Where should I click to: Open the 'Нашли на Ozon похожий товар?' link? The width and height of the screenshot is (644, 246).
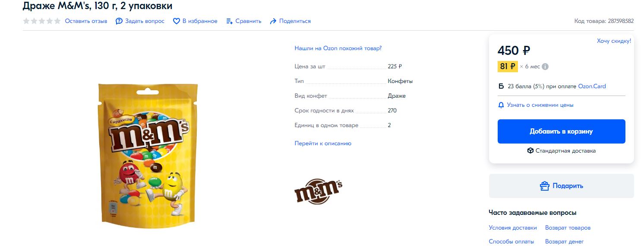tap(338, 48)
